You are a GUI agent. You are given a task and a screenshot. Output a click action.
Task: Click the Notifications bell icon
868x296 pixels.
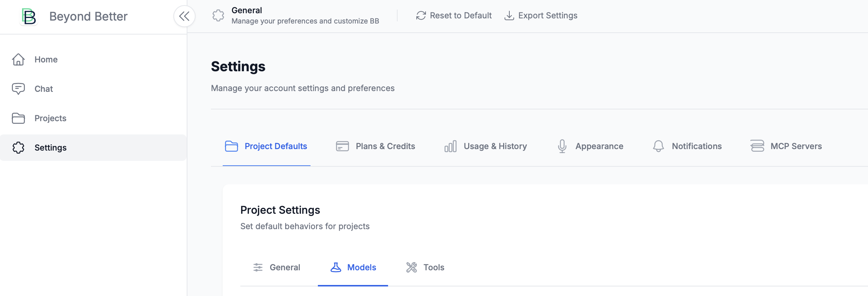tap(658, 146)
